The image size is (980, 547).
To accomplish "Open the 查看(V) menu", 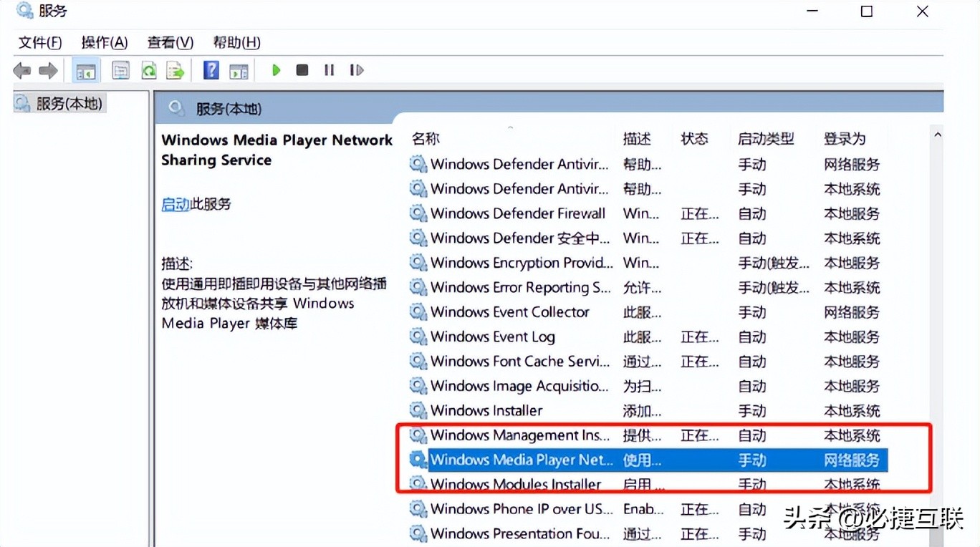I will click(x=169, y=42).
